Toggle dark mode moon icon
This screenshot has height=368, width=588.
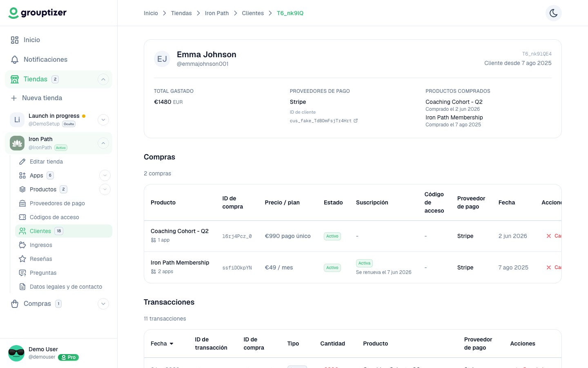tap(553, 13)
